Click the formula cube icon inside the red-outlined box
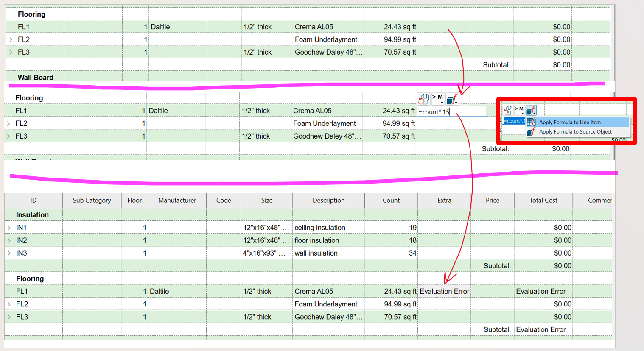The width and height of the screenshot is (644, 351). pos(531,110)
